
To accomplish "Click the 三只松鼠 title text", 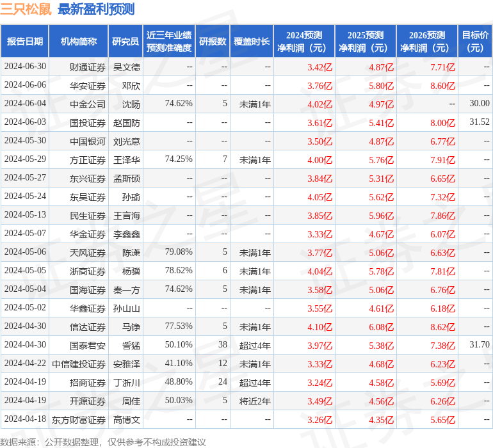I will tap(26, 9).
